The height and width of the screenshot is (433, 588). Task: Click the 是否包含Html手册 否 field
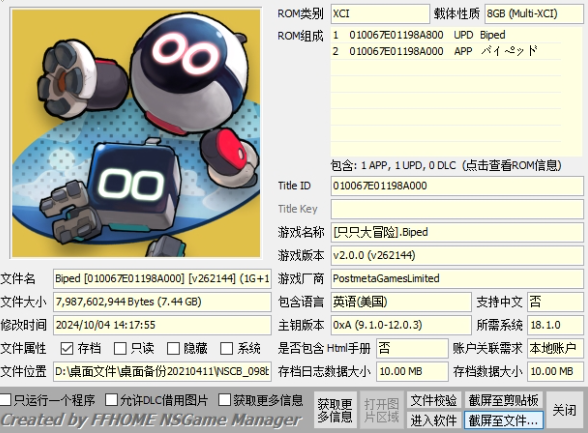[412, 348]
